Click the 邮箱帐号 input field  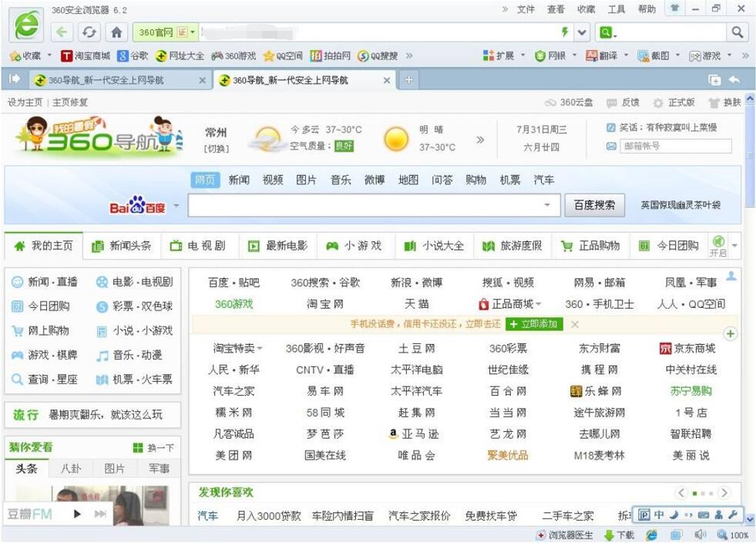676,146
